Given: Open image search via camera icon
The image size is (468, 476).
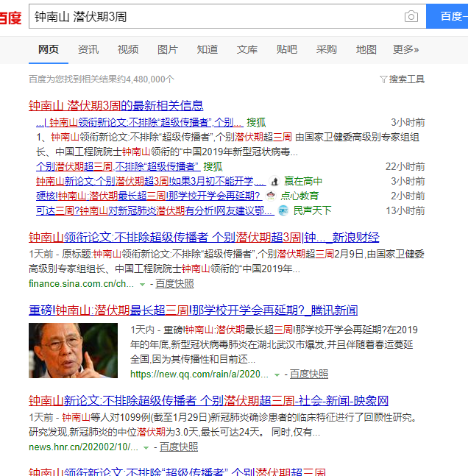Looking at the screenshot, I should (411, 16).
